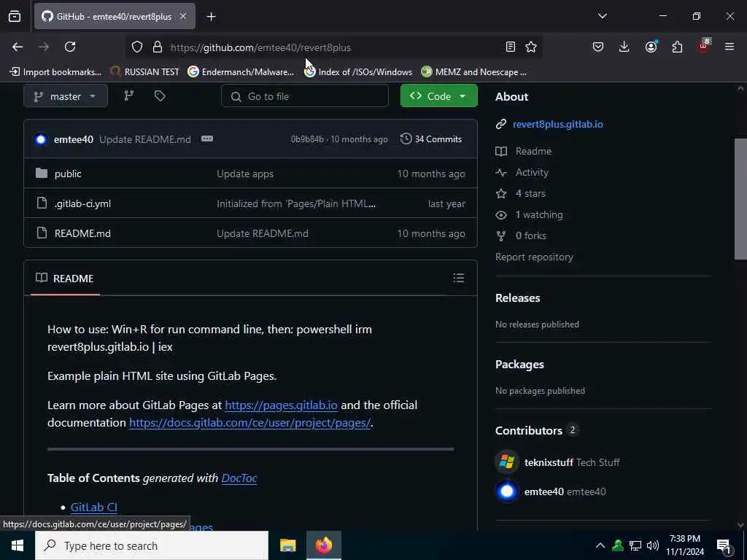
Task: Close the GitHub emtee40/revert8plus tab
Action: [x=183, y=16]
